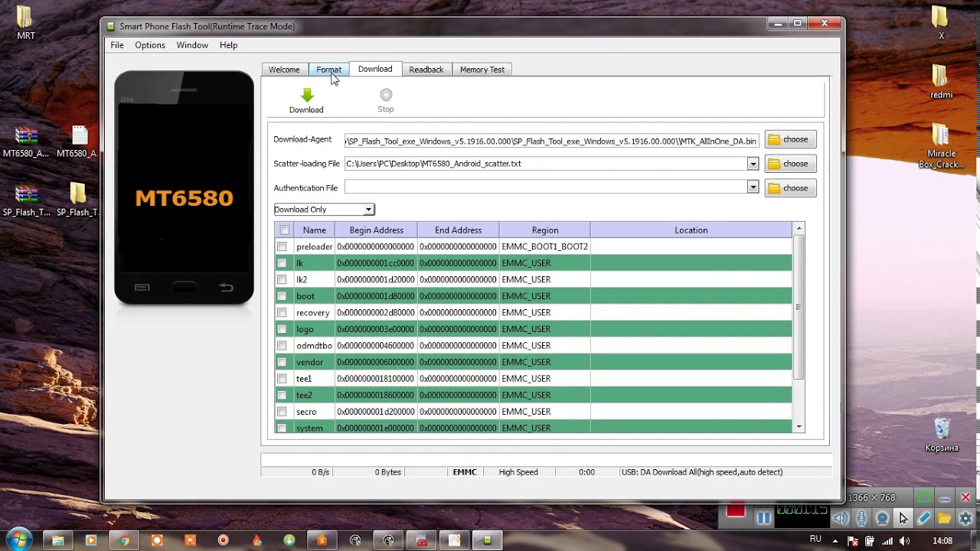Screen dimensions: 980x551
Task: Click the Authentication File input field
Action: click(545, 187)
